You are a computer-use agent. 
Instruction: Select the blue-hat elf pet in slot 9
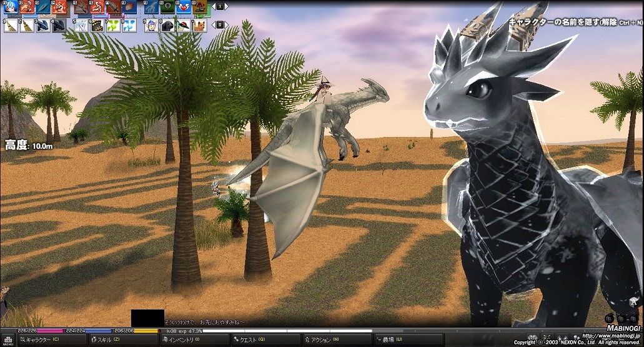tap(151, 26)
